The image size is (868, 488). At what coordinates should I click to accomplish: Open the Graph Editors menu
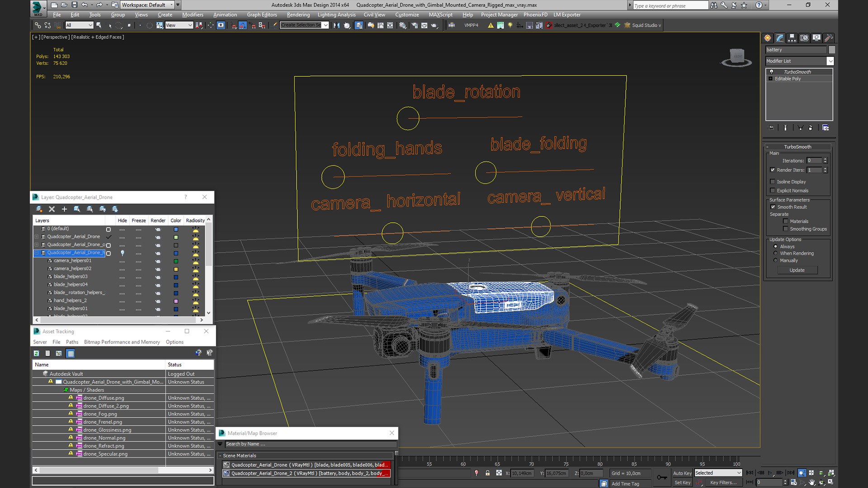point(262,14)
